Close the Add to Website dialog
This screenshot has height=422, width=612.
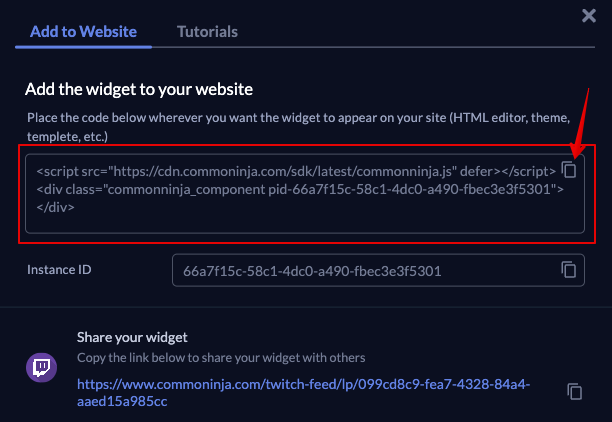[x=589, y=15]
